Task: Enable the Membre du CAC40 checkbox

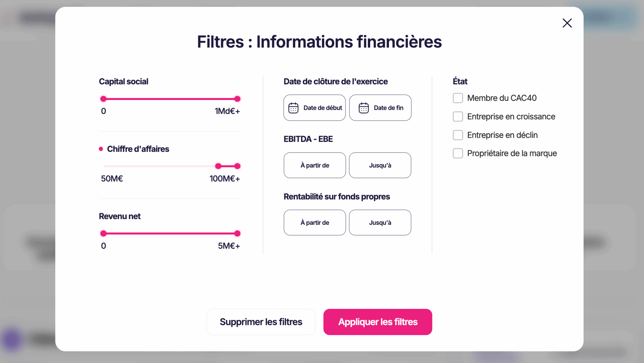Action: (x=458, y=98)
